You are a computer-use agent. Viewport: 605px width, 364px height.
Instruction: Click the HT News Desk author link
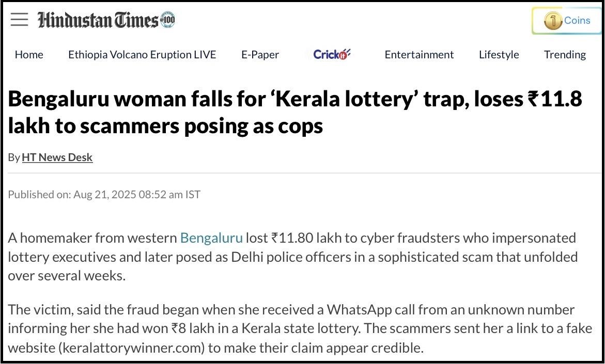57,157
